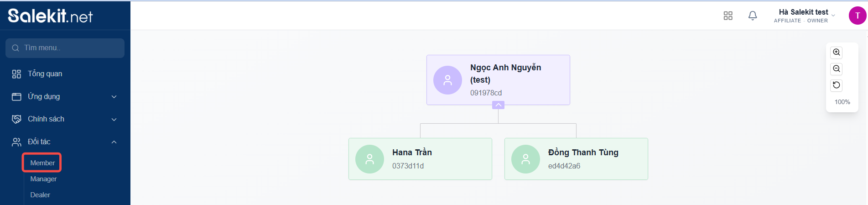
Task: Collapse the Đối tác menu chevron
Action: pos(114,142)
